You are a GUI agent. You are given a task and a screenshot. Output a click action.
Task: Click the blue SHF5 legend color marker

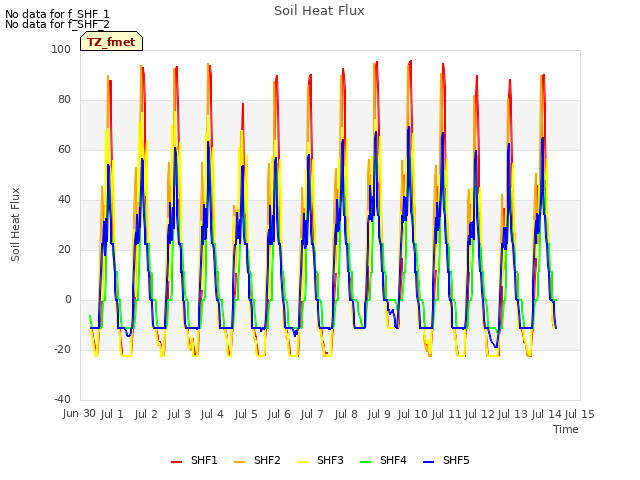(x=429, y=462)
